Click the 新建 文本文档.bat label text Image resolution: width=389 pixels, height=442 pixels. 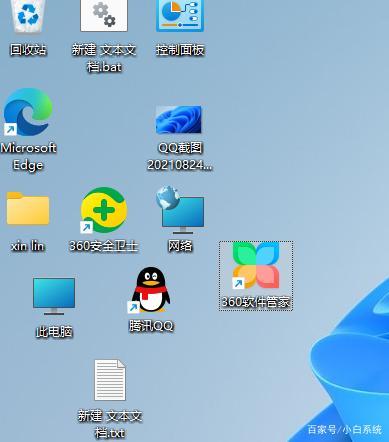pos(104,59)
